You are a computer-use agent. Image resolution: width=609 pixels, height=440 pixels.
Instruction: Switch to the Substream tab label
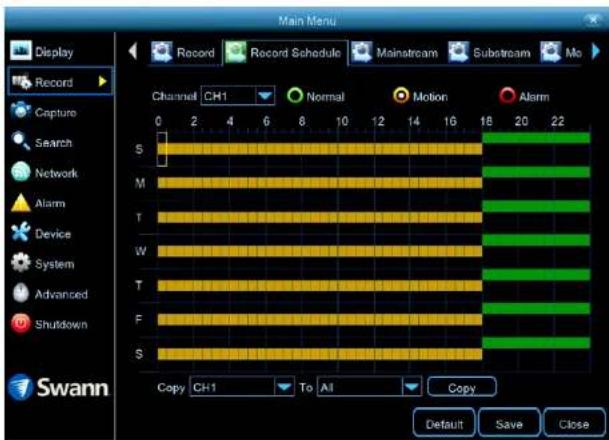(502, 53)
